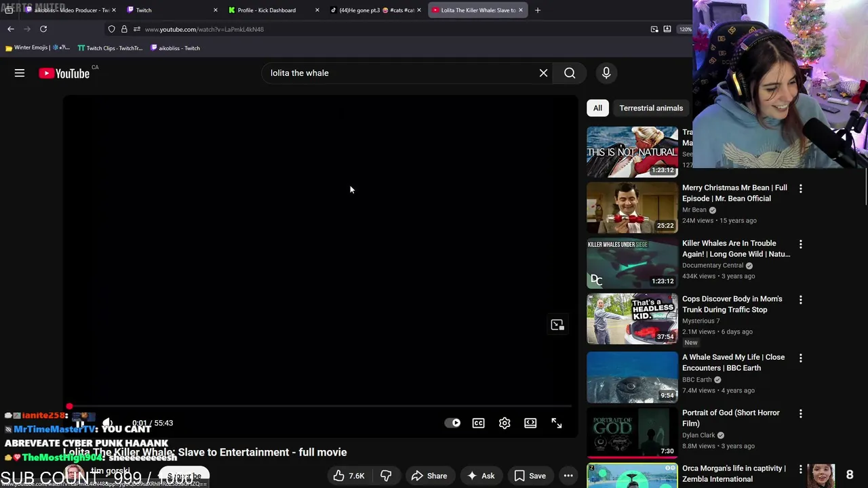The image size is (868, 488).
Task: Click the video progress bar scrubber
Action: click(69, 407)
